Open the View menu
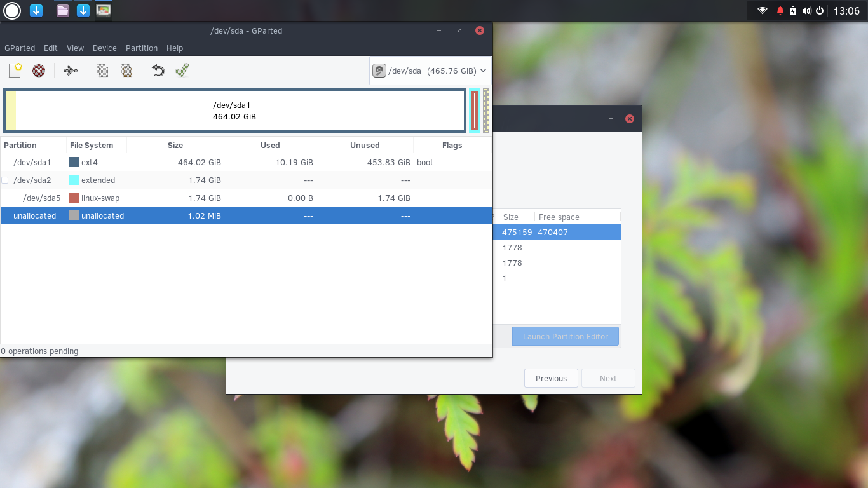This screenshot has height=488, width=868. 75,48
